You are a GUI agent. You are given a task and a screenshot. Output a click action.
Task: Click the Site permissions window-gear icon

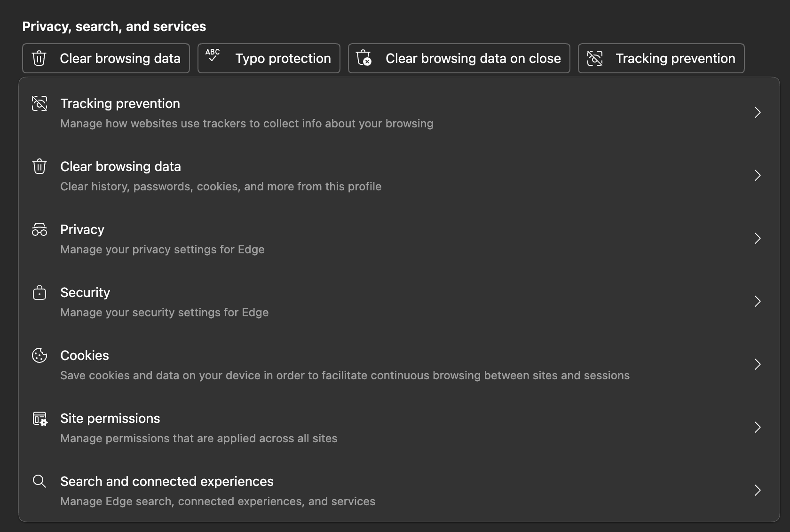pos(39,418)
